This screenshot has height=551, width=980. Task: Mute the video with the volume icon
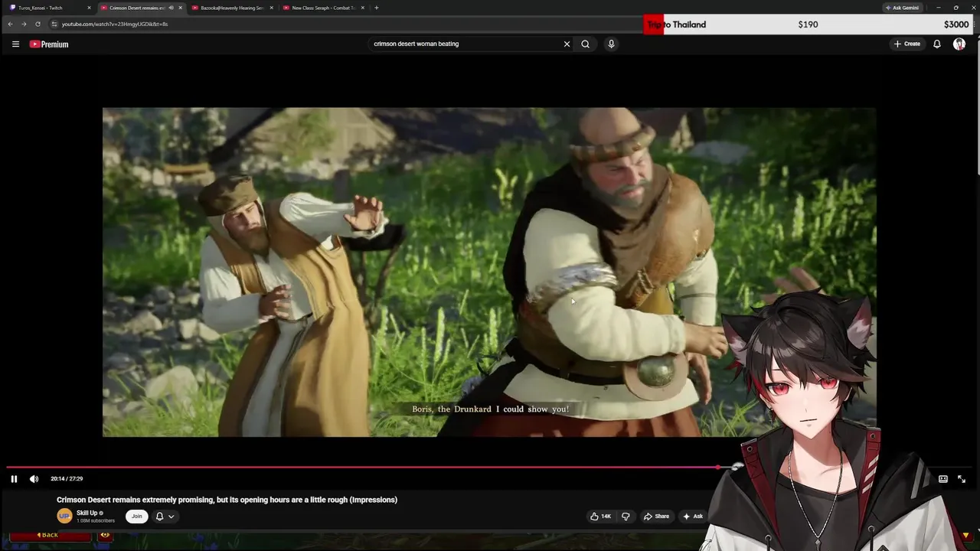(x=34, y=479)
